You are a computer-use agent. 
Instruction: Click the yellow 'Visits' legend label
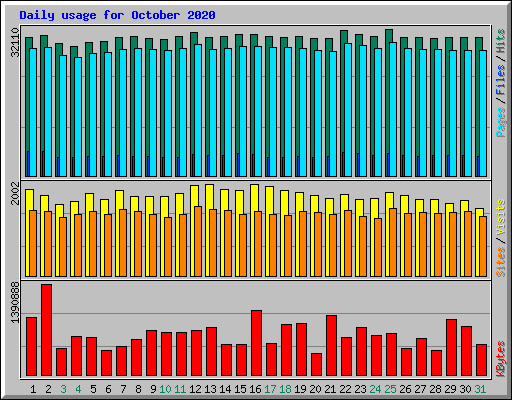[x=501, y=217]
